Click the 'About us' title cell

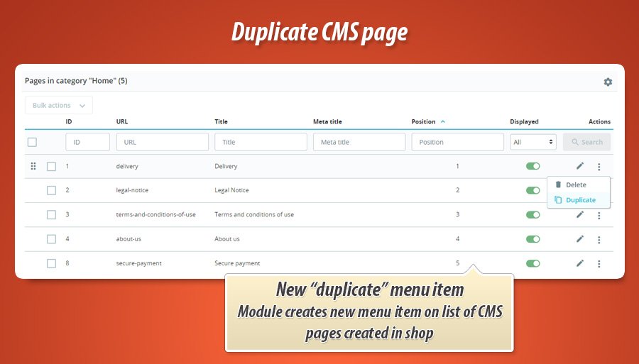coord(227,239)
